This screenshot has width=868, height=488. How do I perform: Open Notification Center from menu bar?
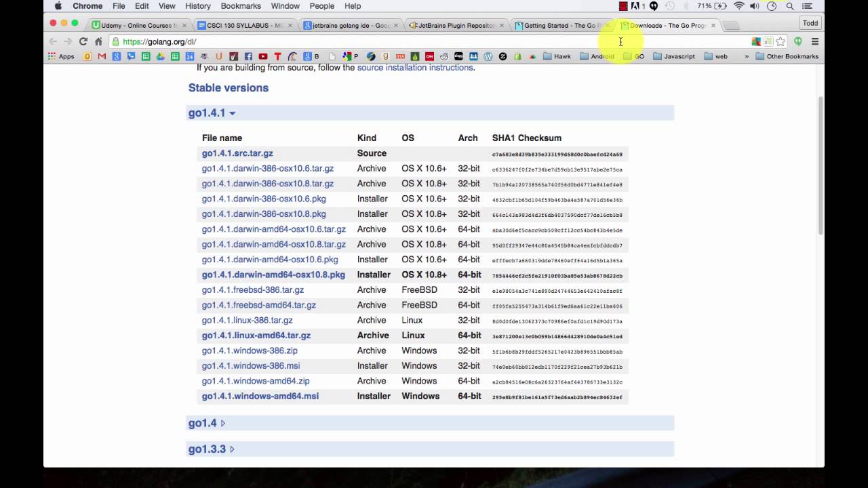806,6
